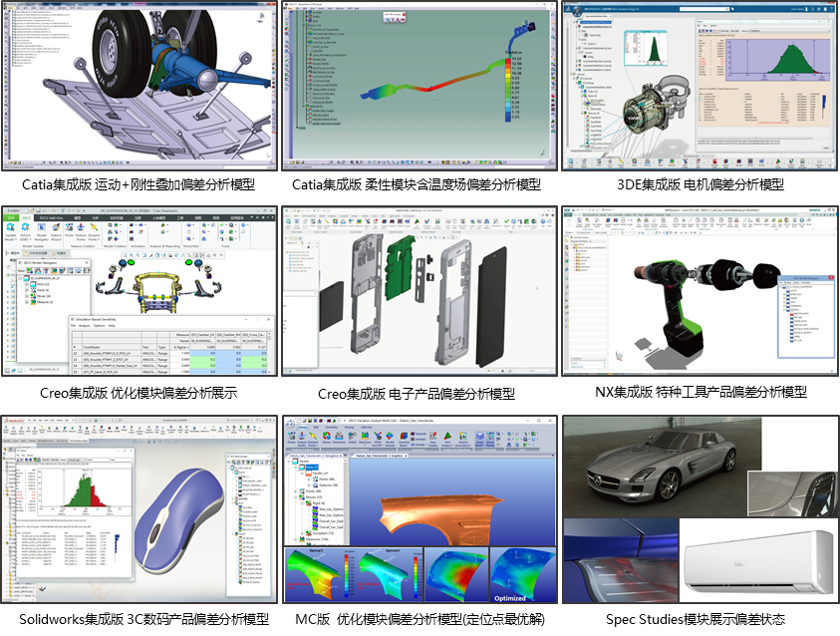Open green 文件 tab in Creo
This screenshot has height=636, width=840.
(x=12, y=217)
